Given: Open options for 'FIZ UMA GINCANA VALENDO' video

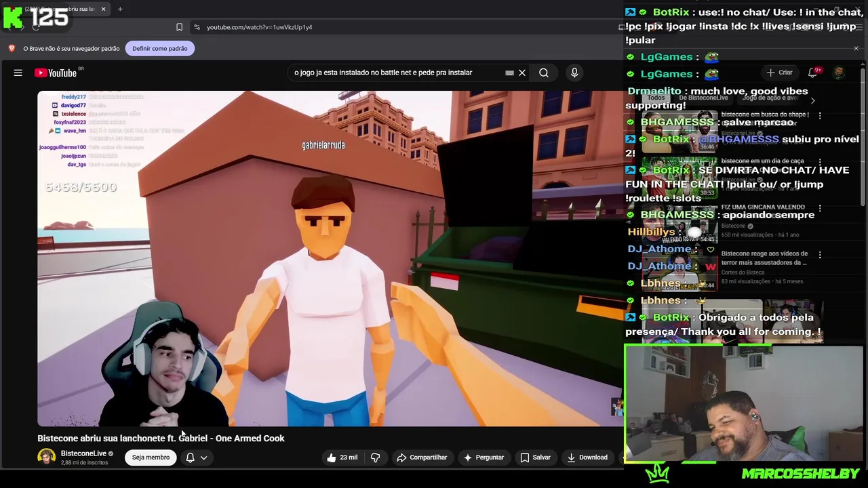Looking at the screenshot, I should (x=820, y=208).
